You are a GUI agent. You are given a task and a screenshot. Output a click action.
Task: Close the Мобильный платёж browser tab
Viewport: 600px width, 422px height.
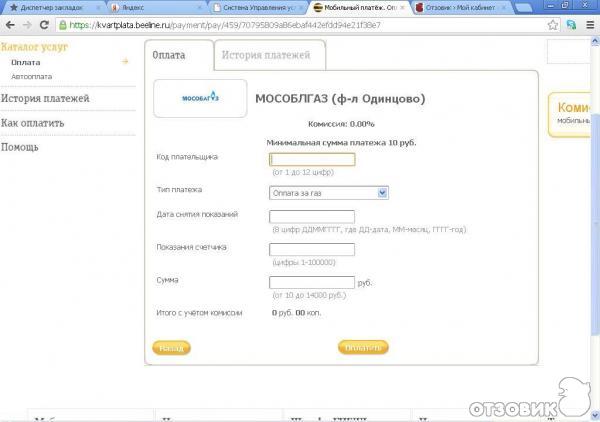pos(403,7)
